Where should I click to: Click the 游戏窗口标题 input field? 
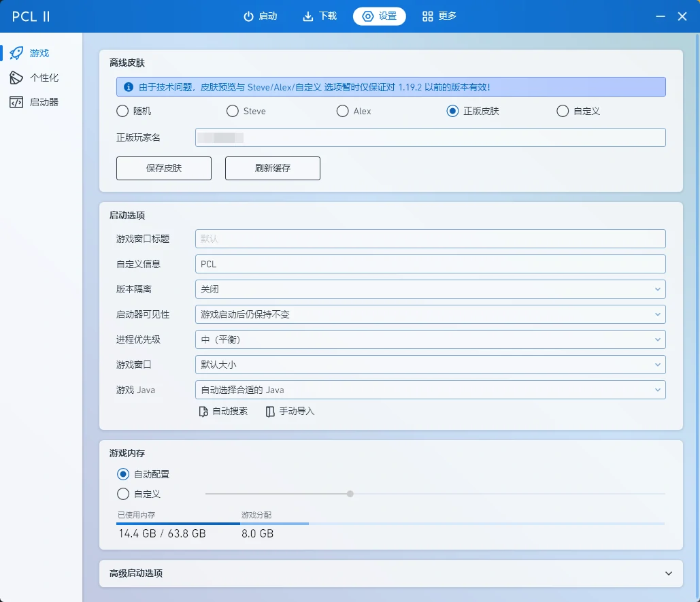[x=430, y=239]
